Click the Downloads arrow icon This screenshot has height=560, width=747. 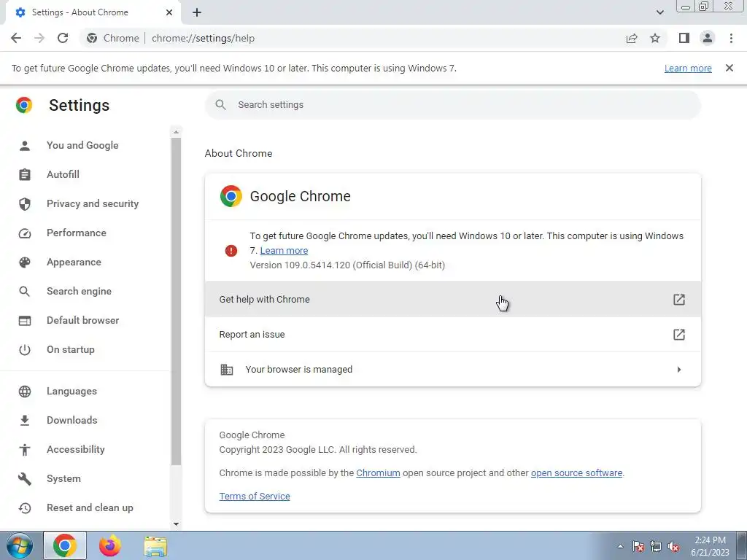(x=25, y=421)
